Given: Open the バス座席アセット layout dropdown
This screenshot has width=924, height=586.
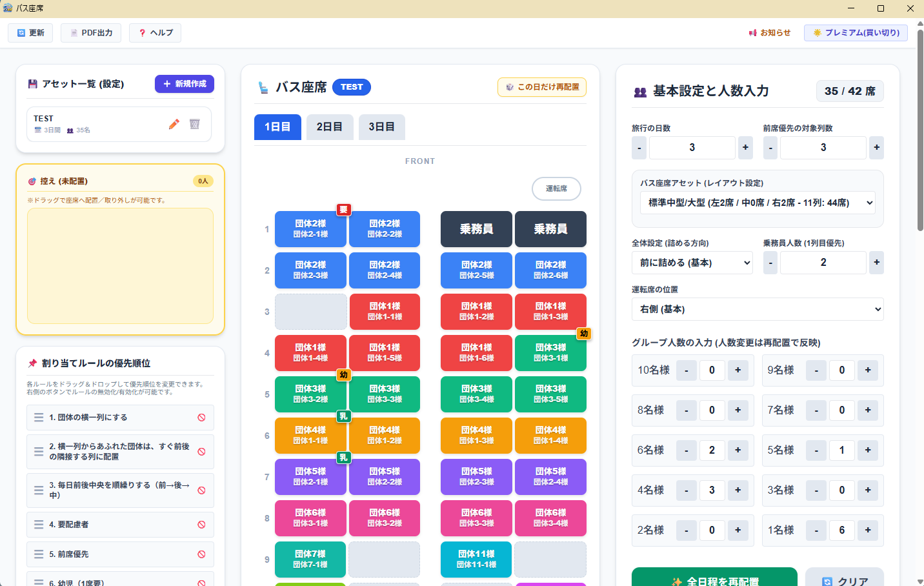Looking at the screenshot, I should tap(758, 203).
